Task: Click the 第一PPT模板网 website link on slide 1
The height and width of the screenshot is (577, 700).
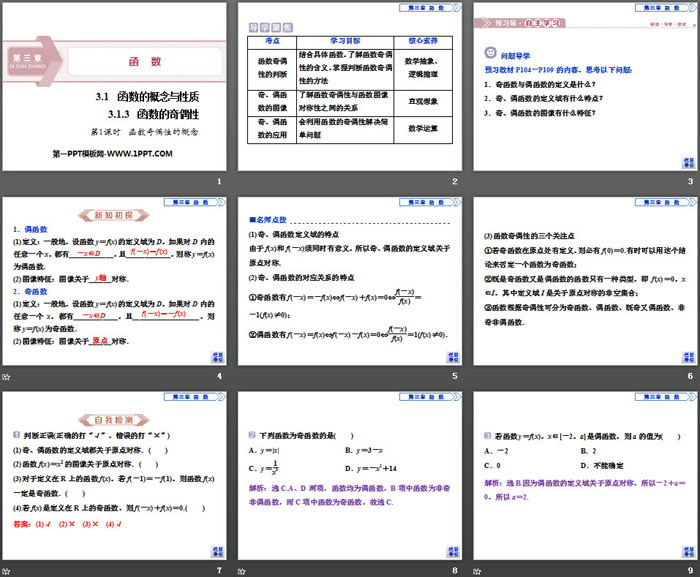Action: click(x=112, y=153)
